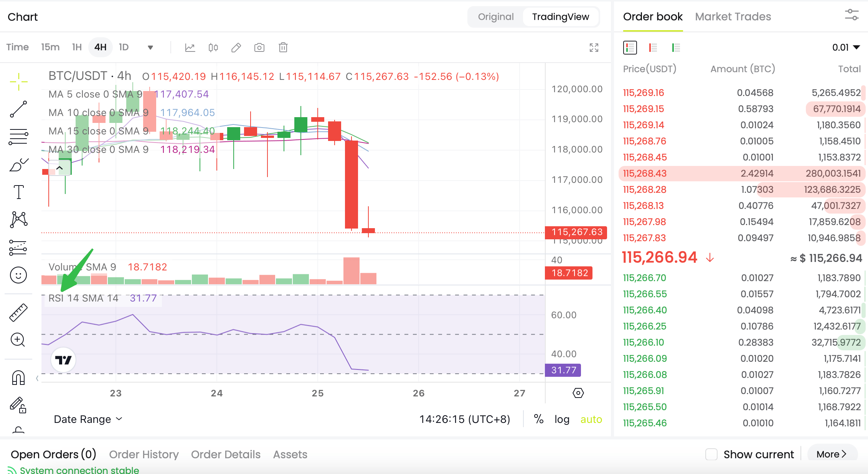
Task: Select bid price 115,265.46 row
Action: pyautogui.click(x=741, y=423)
